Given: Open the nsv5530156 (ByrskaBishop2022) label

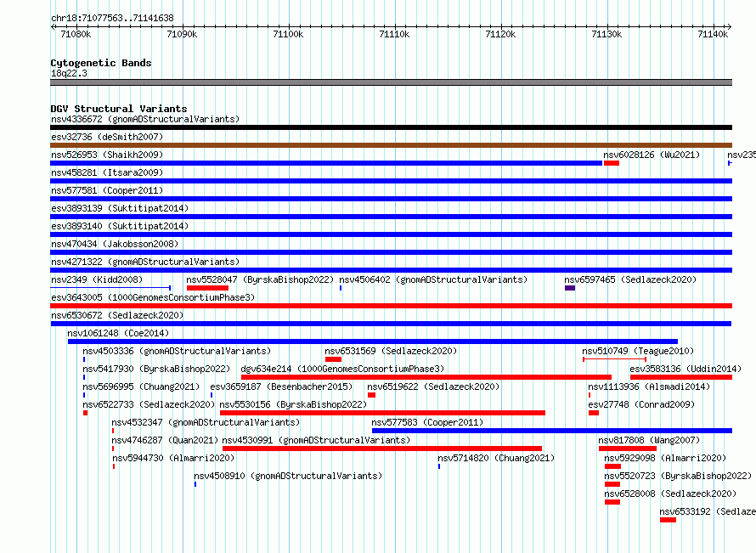Looking at the screenshot, I should (x=293, y=404).
